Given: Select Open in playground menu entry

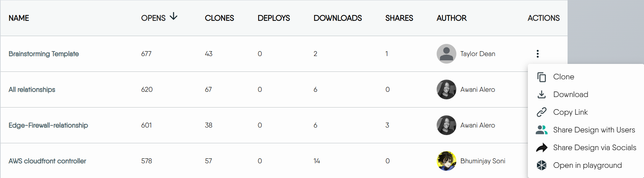Looking at the screenshot, I should [587, 165].
